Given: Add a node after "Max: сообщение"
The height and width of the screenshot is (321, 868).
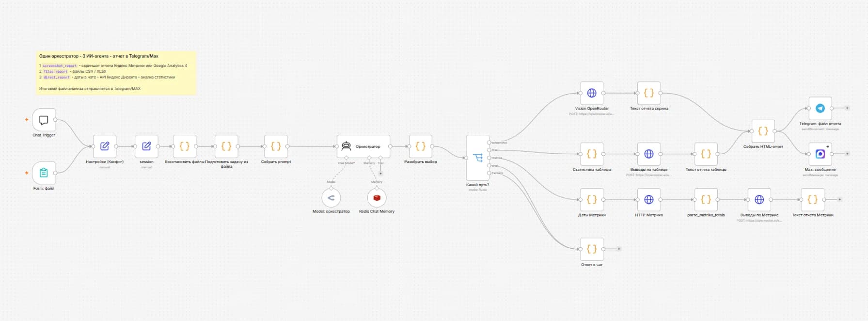Looking at the screenshot, I should point(847,154).
